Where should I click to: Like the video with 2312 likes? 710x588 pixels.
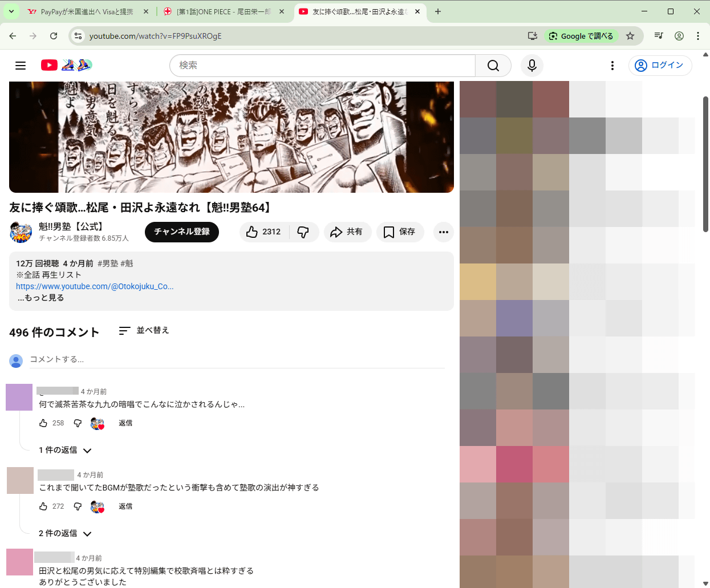264,232
